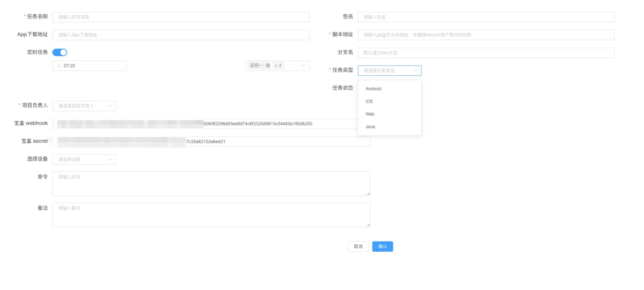
Task: Toggle the 定时任务 switch off
Action: [x=60, y=52]
